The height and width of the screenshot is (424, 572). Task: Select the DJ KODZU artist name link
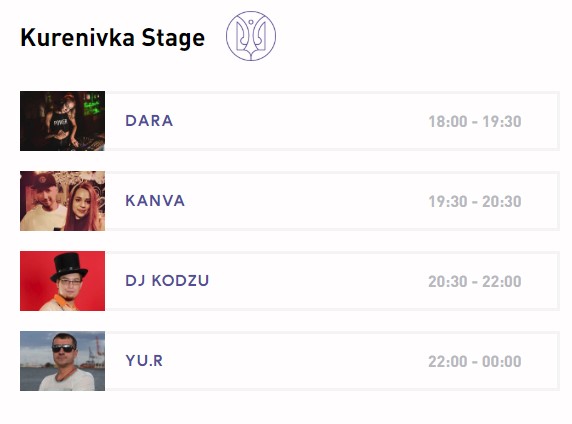point(167,281)
